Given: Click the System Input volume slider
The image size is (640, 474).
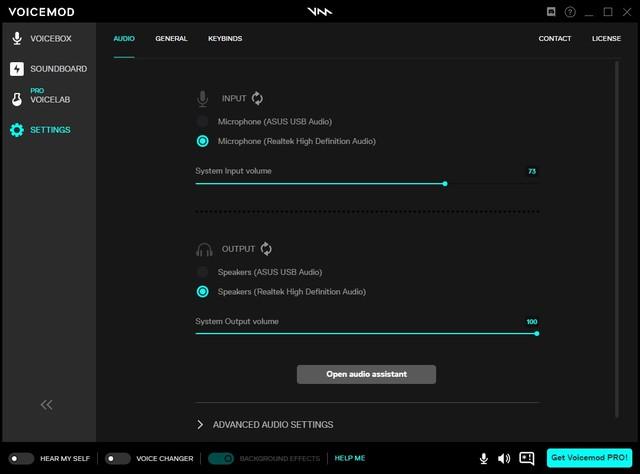Looking at the screenshot, I should [x=366, y=184].
